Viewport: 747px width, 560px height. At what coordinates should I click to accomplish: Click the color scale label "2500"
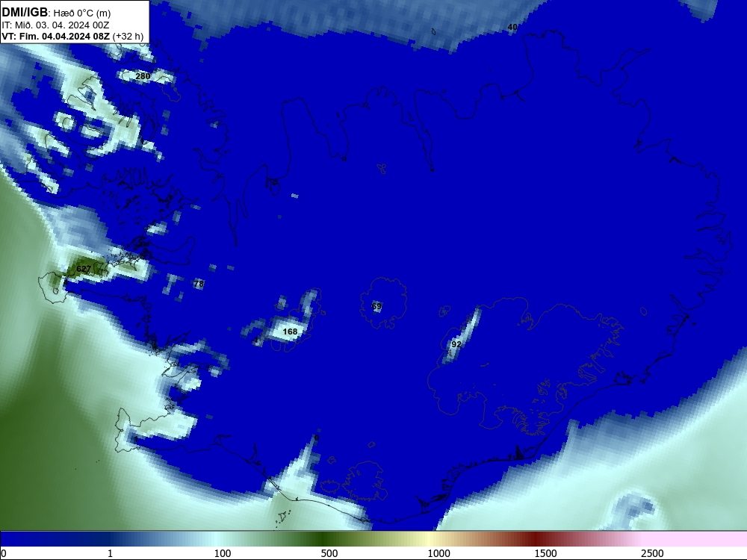pyautogui.click(x=652, y=553)
